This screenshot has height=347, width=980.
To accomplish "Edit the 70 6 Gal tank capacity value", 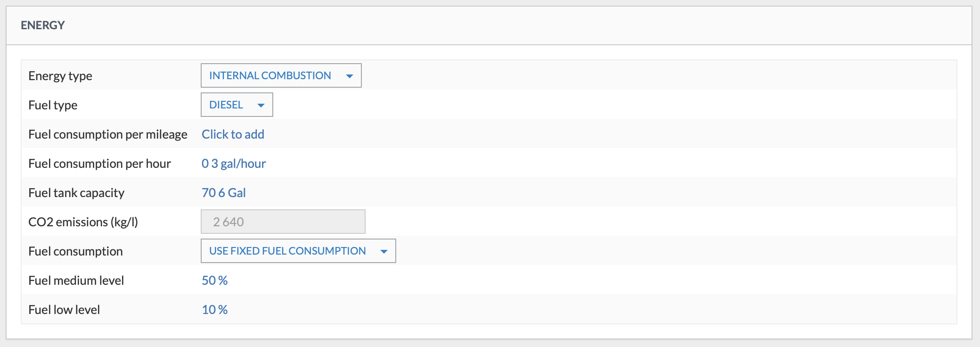I will (x=224, y=193).
